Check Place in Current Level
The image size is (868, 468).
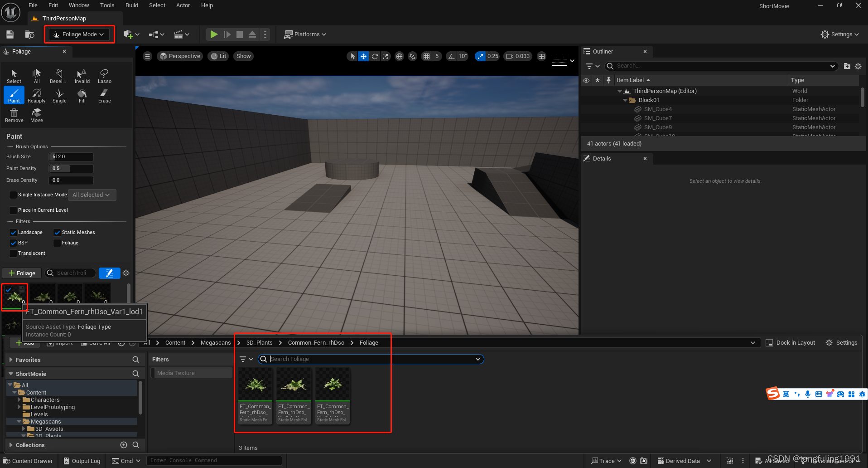pyautogui.click(x=13, y=210)
